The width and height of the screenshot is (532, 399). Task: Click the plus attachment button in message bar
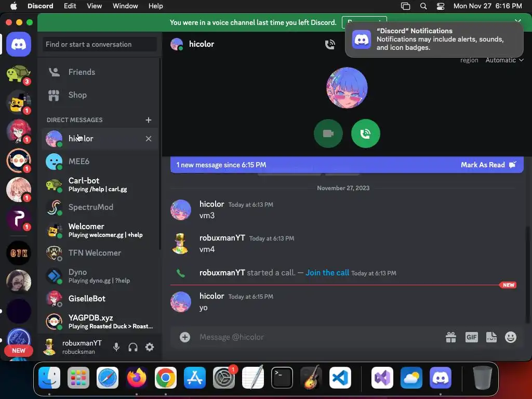point(185,337)
